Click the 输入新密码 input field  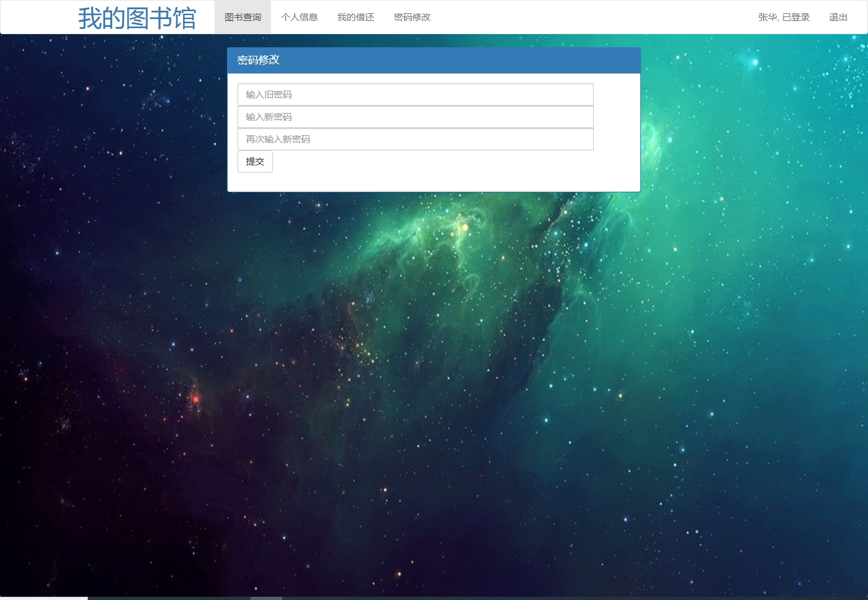point(415,117)
